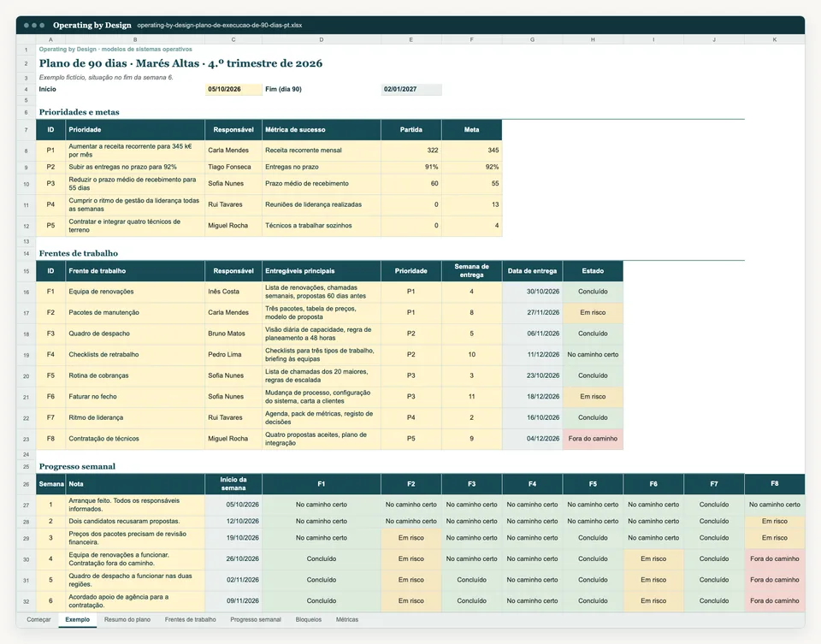Click the title 'Plano de 90 dias' cell
The height and width of the screenshot is (644, 821).
coord(180,63)
